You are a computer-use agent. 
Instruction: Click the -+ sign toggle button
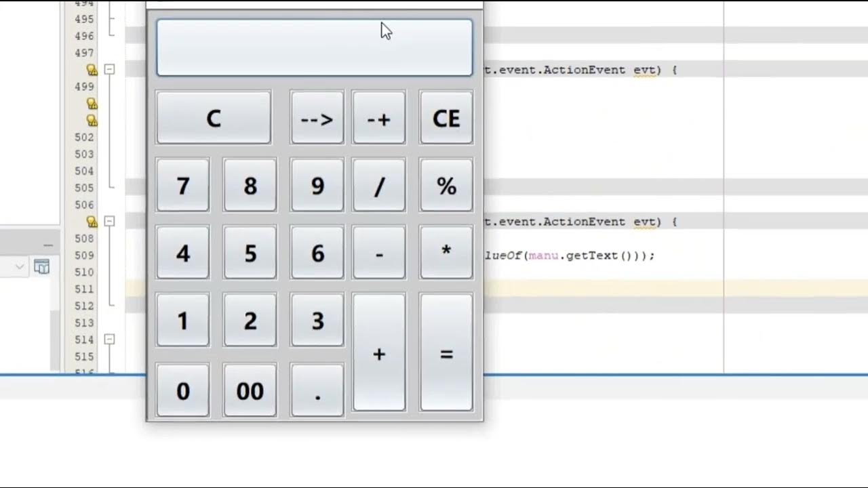point(379,118)
